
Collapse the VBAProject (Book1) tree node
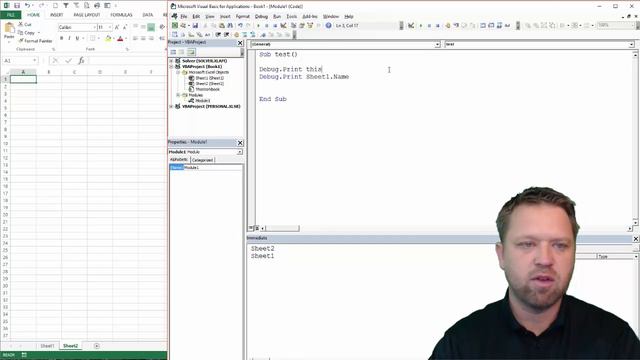(x=171, y=67)
